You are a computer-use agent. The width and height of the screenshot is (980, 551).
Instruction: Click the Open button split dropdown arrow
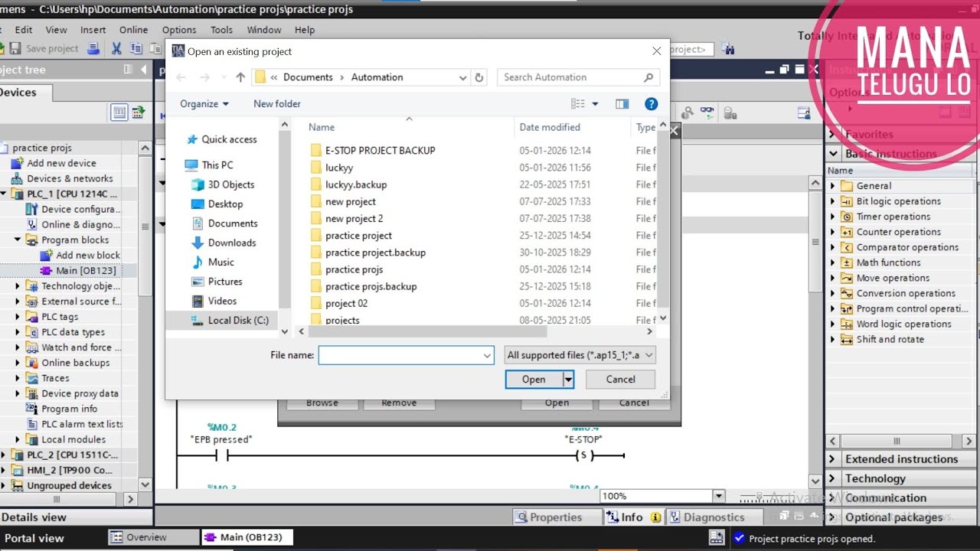[568, 379]
